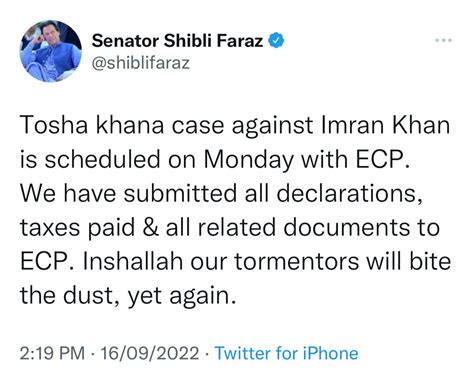Screen dimensions: 474x374
Task: Click the word documents in the tweet
Action: coord(347,227)
